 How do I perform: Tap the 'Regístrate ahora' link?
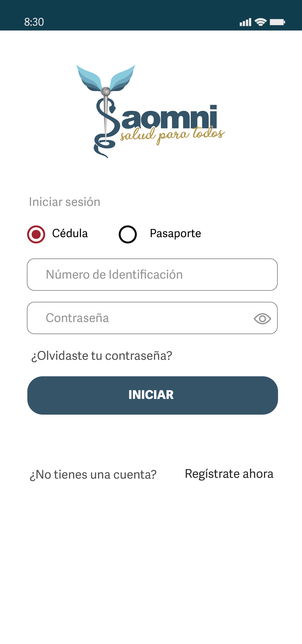click(x=229, y=474)
